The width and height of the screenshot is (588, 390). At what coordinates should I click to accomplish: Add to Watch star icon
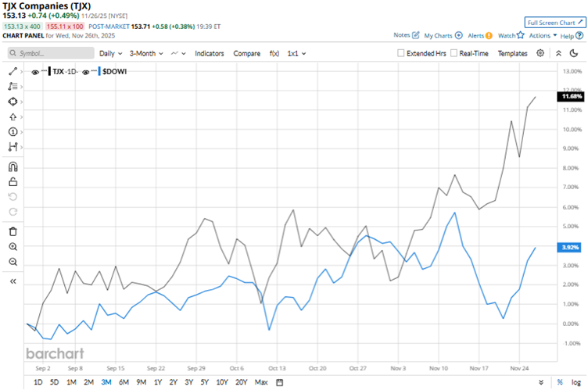pyautogui.click(x=521, y=35)
